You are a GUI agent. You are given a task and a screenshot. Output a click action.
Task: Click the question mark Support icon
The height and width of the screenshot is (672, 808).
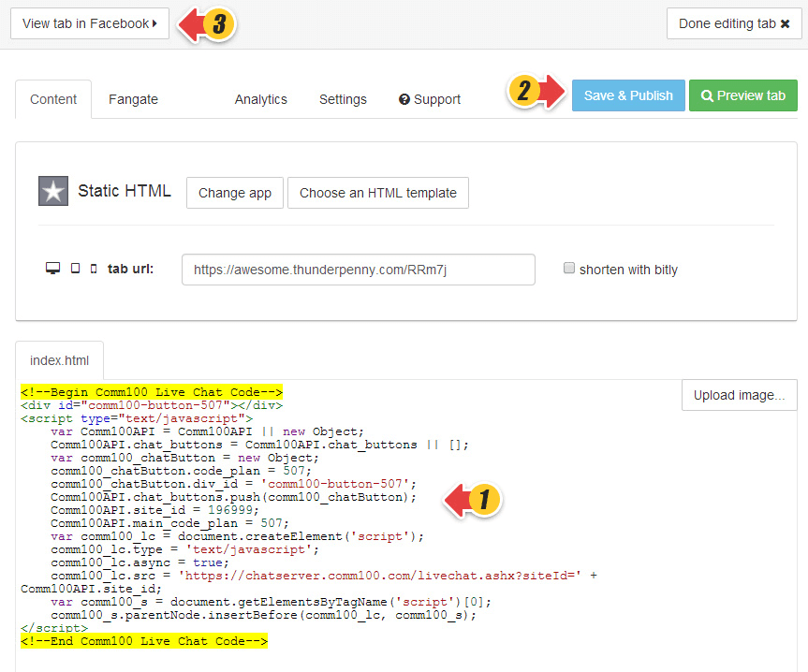tap(404, 99)
